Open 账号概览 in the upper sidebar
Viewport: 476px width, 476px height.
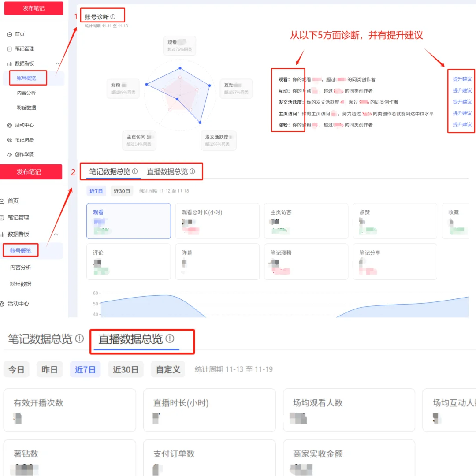[26, 78]
